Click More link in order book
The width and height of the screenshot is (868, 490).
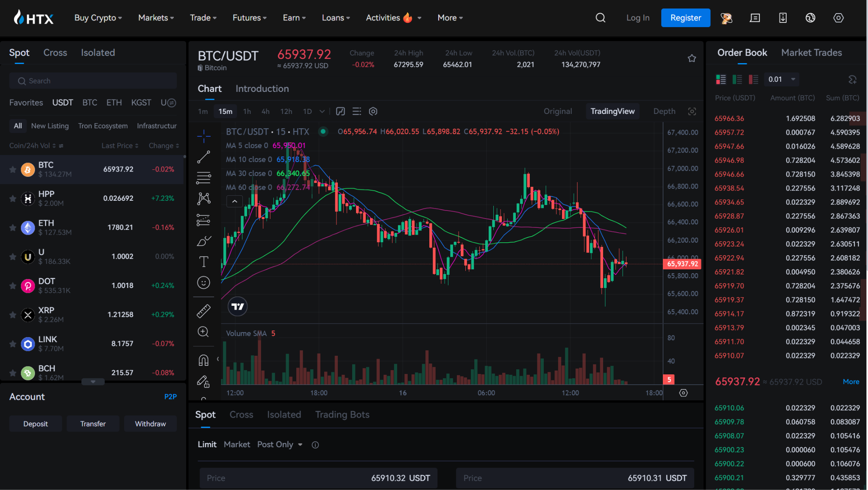[851, 382]
